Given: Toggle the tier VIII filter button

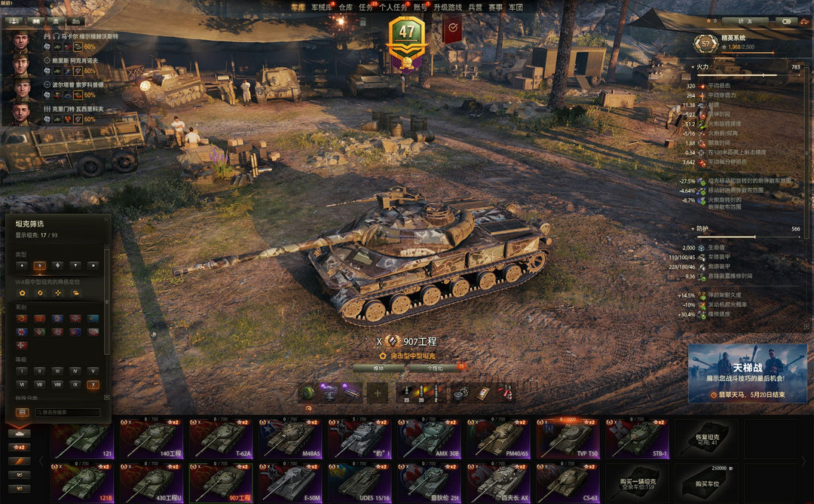Looking at the screenshot, I should 57,385.
